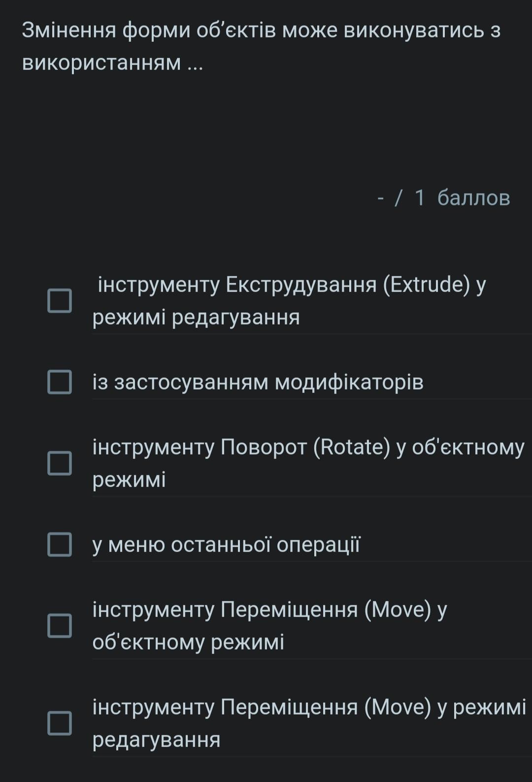Click the word '(Rotate)' in third option

[352, 447]
